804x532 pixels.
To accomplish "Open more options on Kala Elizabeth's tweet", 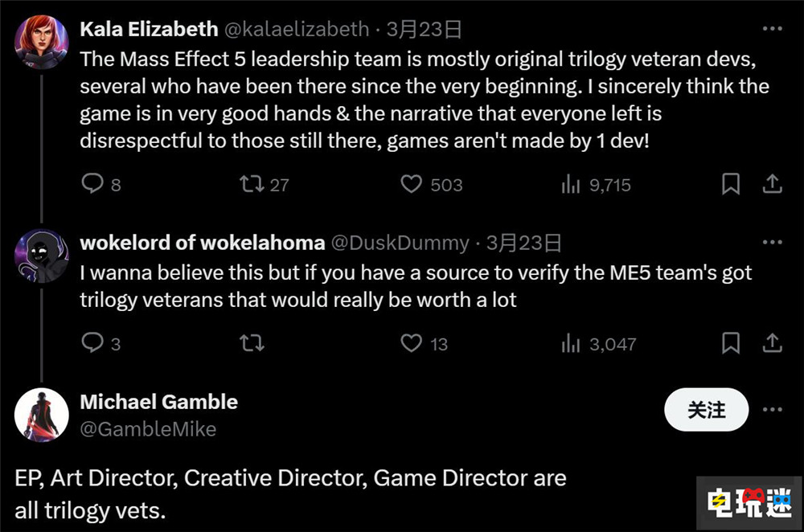I will [x=772, y=30].
